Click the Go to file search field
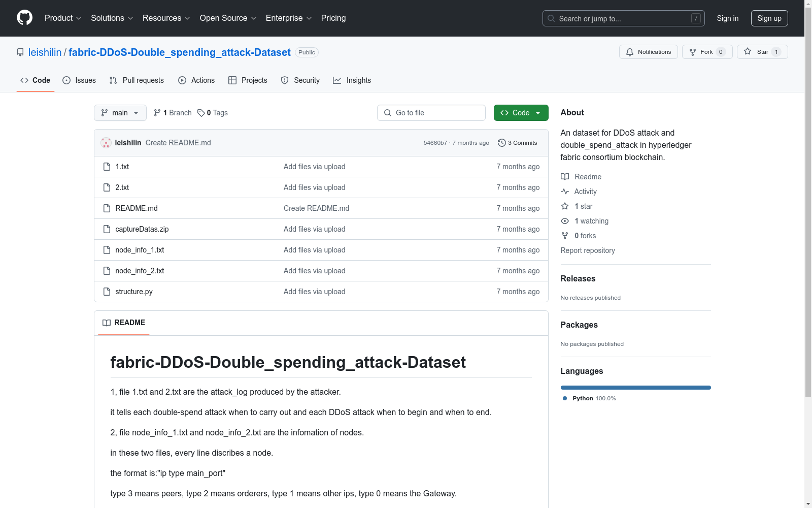Viewport: 812px width, 508px height. point(431,113)
